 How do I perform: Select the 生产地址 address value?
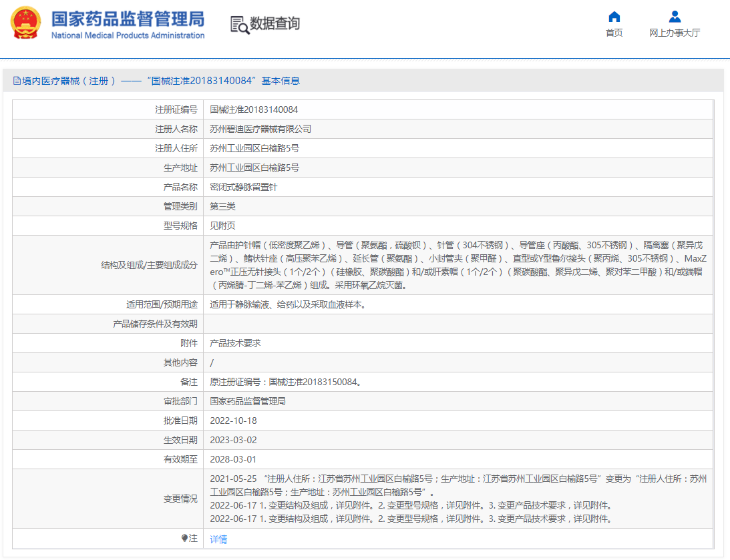(x=254, y=168)
